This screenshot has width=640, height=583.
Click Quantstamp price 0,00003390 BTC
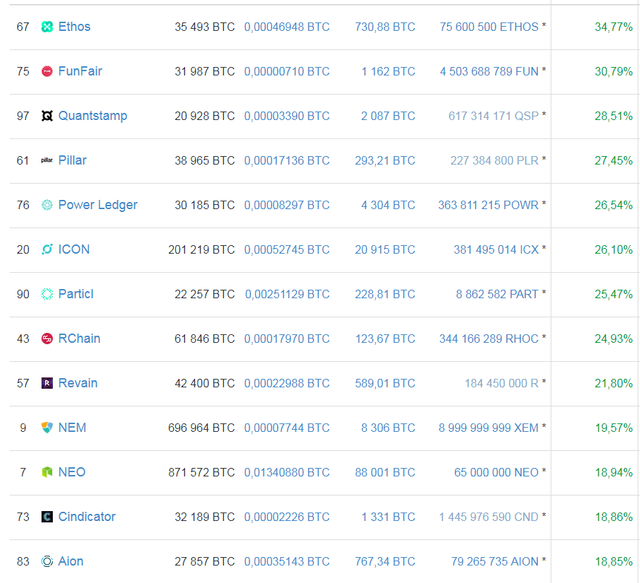click(x=287, y=116)
